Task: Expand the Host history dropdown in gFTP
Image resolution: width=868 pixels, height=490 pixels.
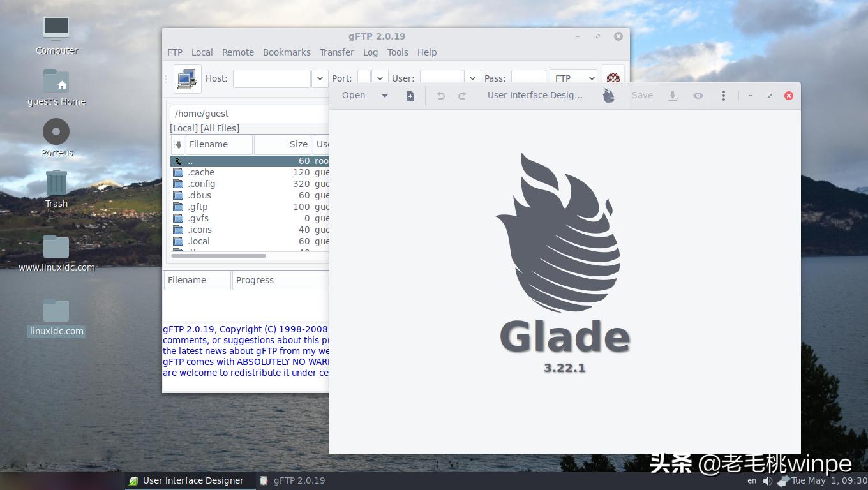Action: (319, 78)
